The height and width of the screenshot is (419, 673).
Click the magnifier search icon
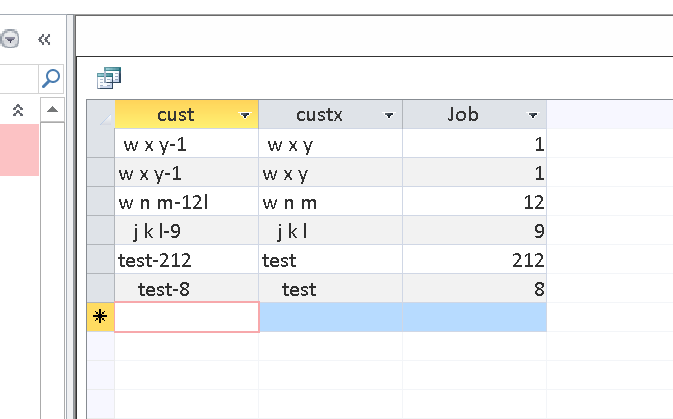click(x=52, y=77)
